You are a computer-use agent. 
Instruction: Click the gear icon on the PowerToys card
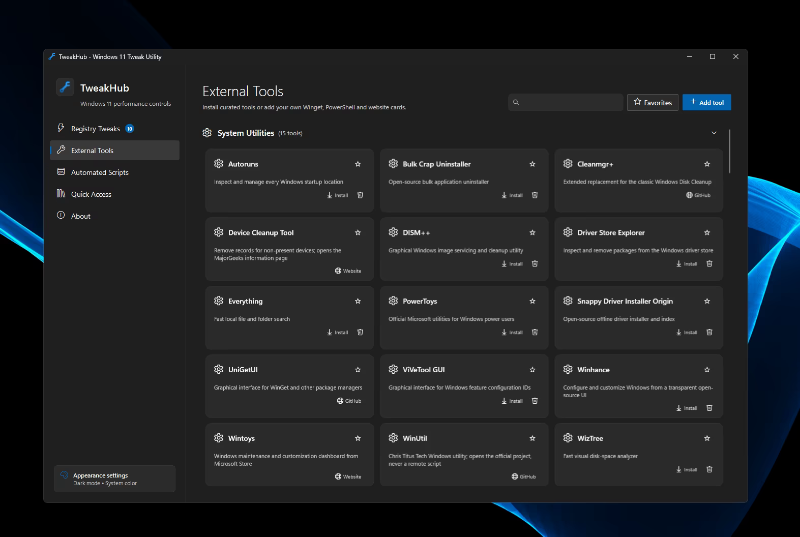click(x=393, y=301)
